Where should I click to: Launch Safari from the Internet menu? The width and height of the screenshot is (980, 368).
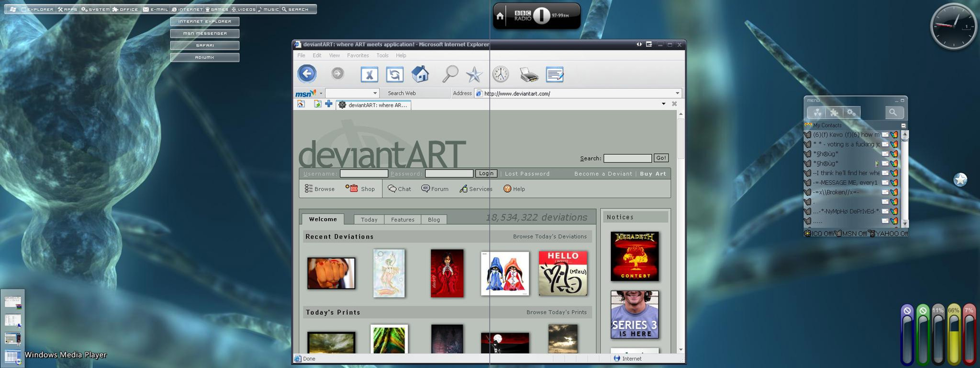click(205, 46)
